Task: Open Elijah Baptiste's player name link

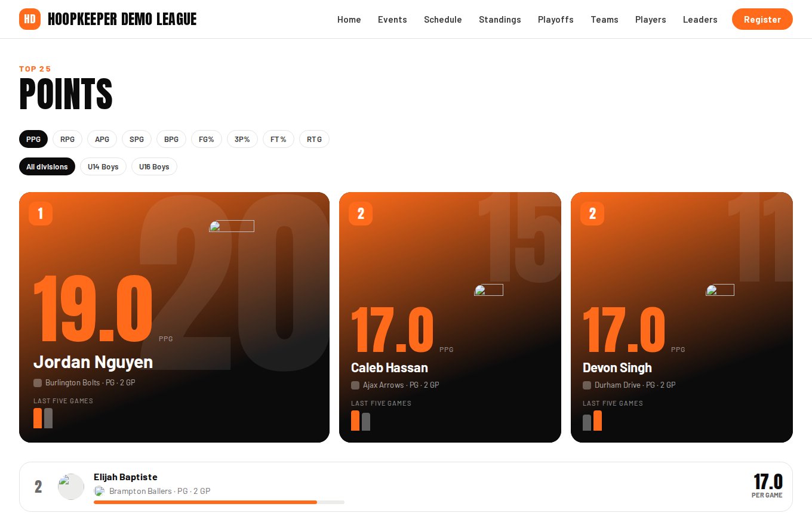Action: pos(125,477)
